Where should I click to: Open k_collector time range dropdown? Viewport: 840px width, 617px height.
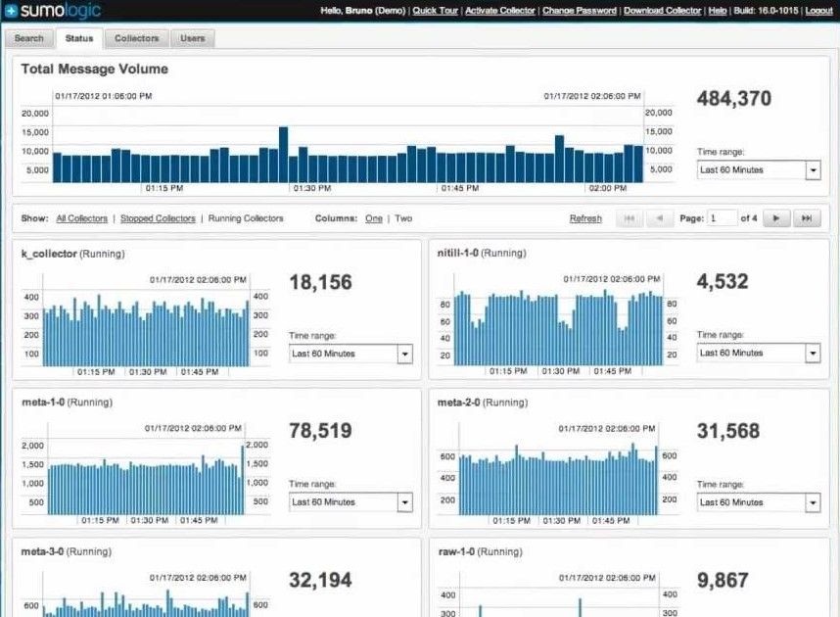pos(350,354)
